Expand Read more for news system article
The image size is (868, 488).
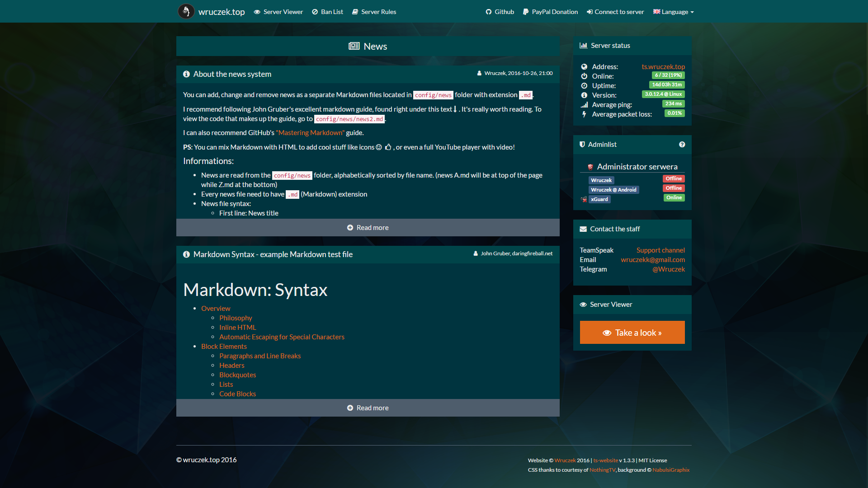click(368, 227)
